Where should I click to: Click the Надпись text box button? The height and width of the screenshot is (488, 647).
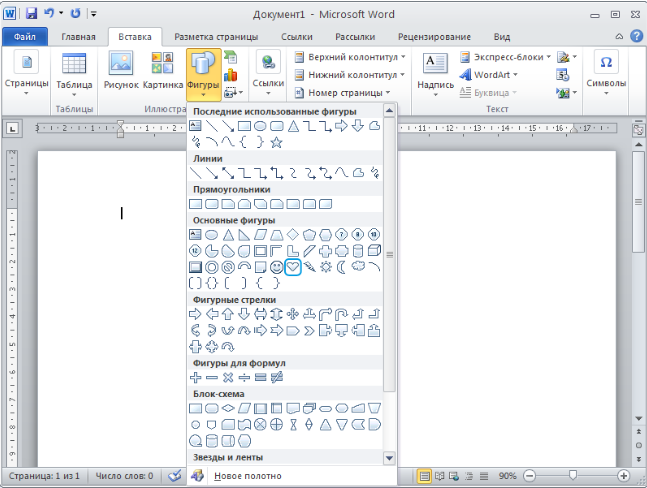coord(435,75)
